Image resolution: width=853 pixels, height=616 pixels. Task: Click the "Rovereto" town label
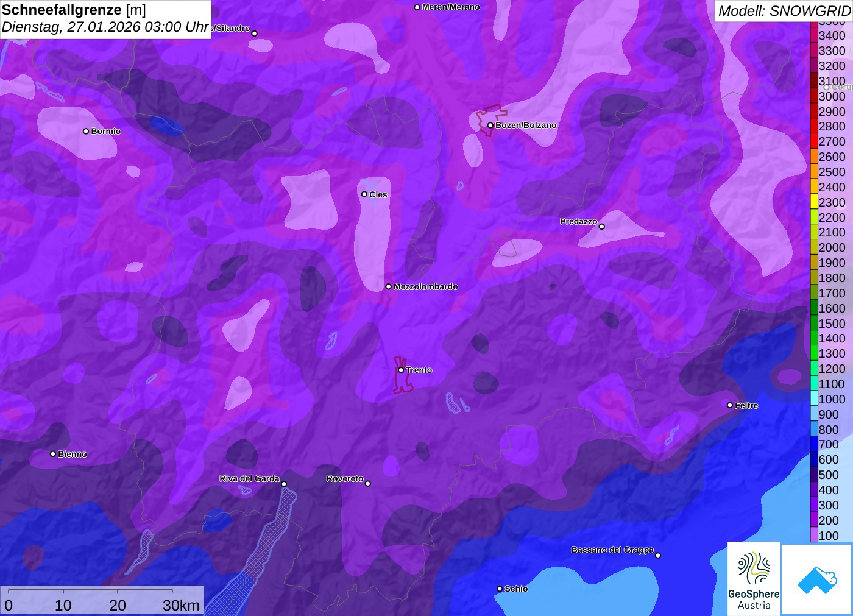(345, 478)
